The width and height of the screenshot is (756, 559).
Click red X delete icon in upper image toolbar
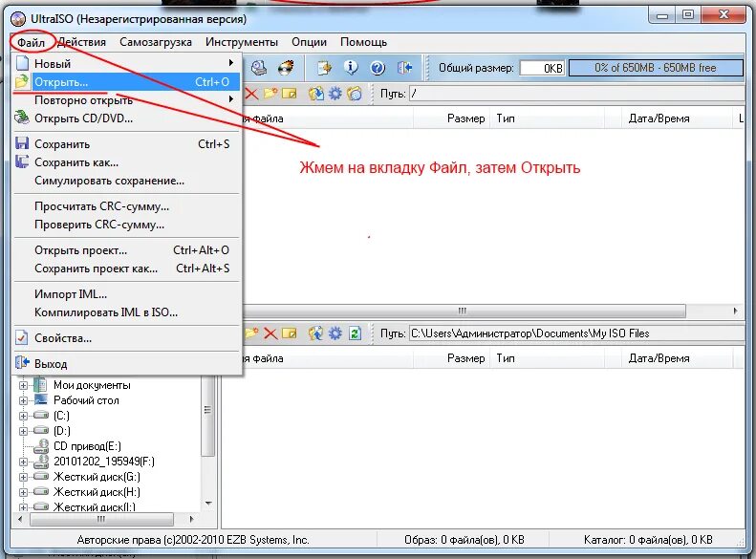tap(251, 94)
